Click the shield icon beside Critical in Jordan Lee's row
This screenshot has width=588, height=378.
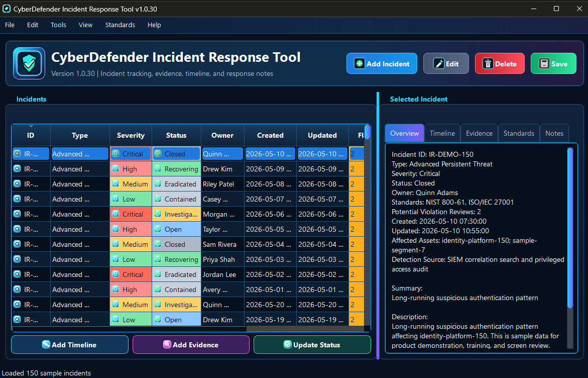tap(116, 274)
